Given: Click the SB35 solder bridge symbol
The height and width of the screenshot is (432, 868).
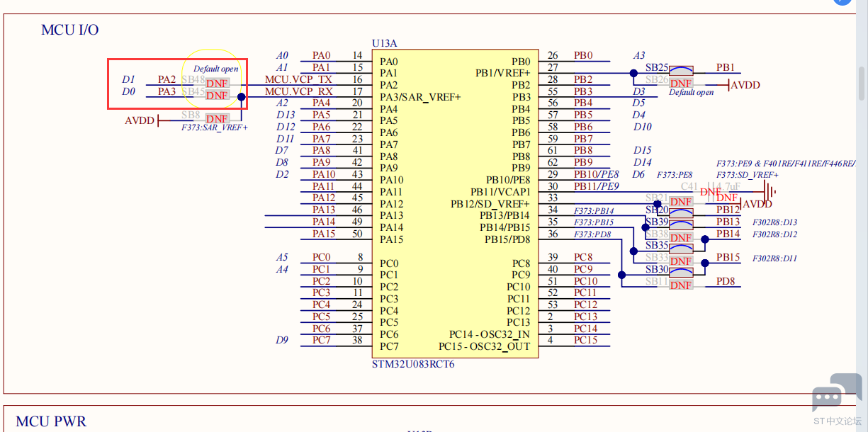Looking at the screenshot, I should click(x=681, y=247).
